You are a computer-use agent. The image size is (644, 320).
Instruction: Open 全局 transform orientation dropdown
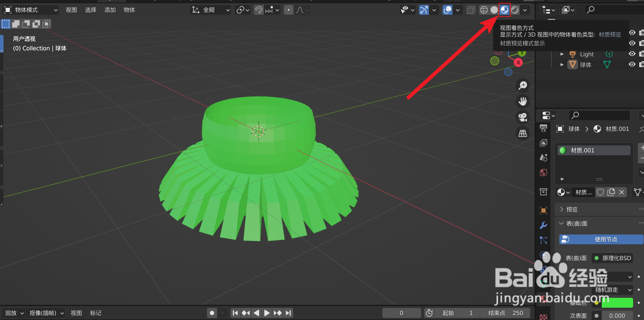[211, 10]
